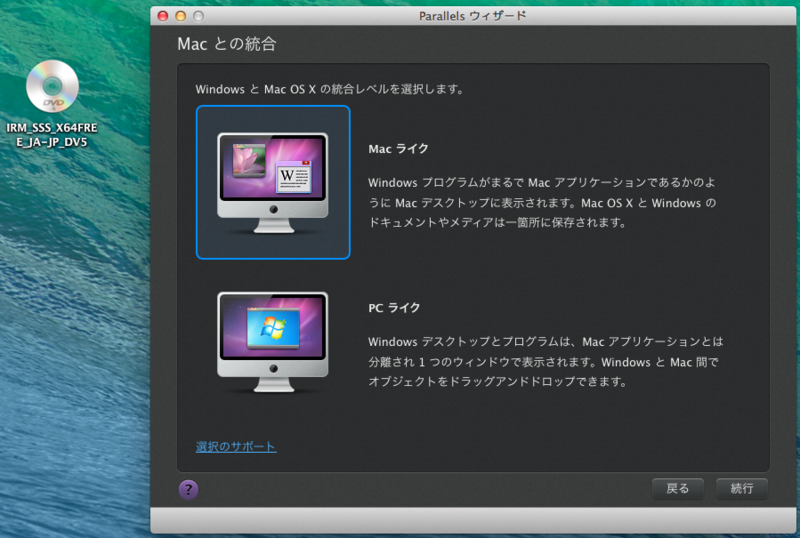Click the Mac ライク description paragraph
Image resolution: width=800 pixels, height=538 pixels.
[542, 203]
